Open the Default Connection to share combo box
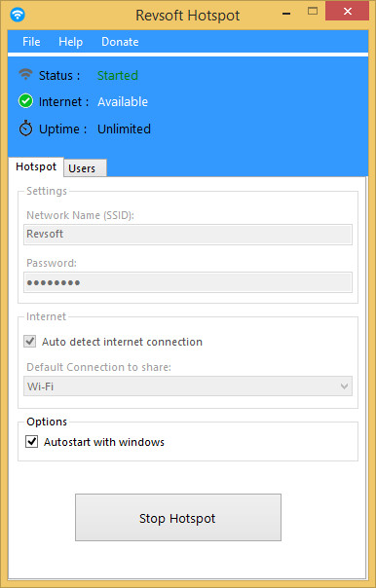 [188, 386]
